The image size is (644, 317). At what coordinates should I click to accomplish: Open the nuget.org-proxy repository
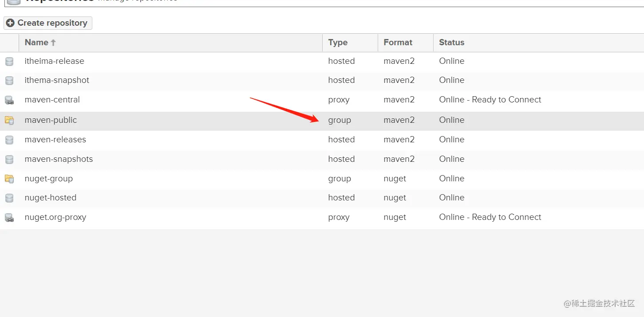point(55,217)
